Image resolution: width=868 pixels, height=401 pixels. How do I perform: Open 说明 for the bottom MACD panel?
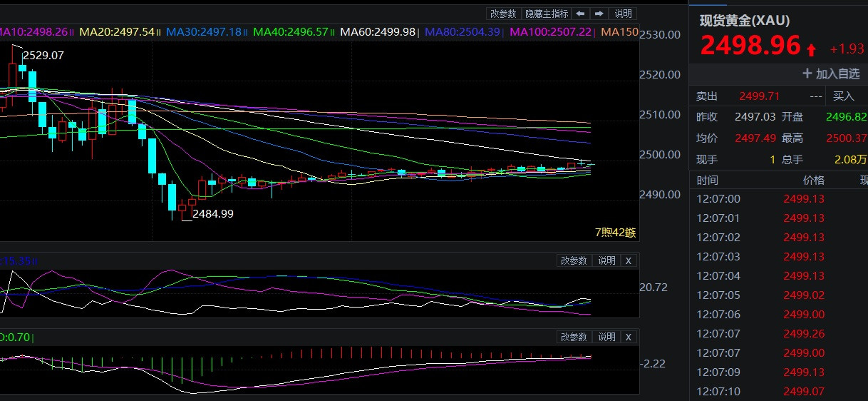tap(606, 337)
